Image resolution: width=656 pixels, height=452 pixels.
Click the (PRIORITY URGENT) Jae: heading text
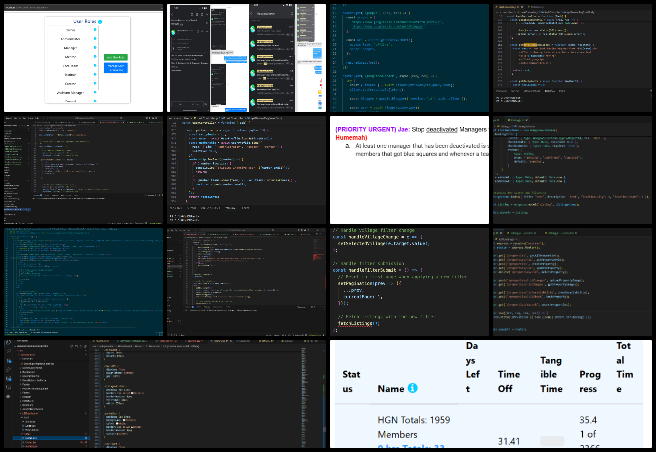[x=372, y=129]
